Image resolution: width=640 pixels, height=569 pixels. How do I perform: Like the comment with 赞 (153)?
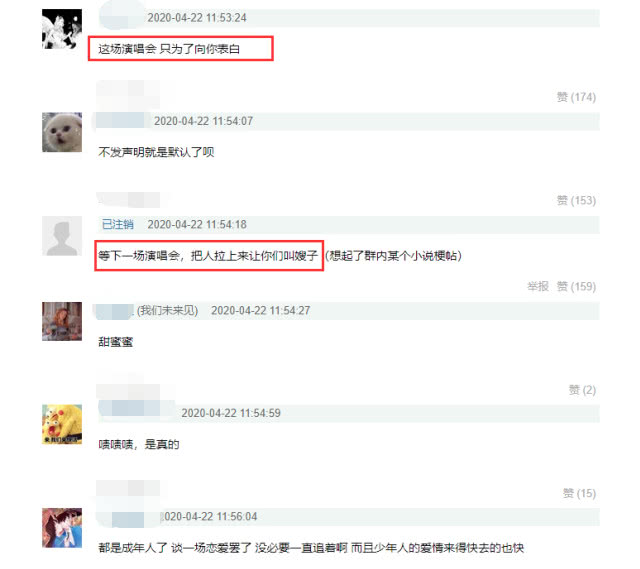(x=576, y=200)
